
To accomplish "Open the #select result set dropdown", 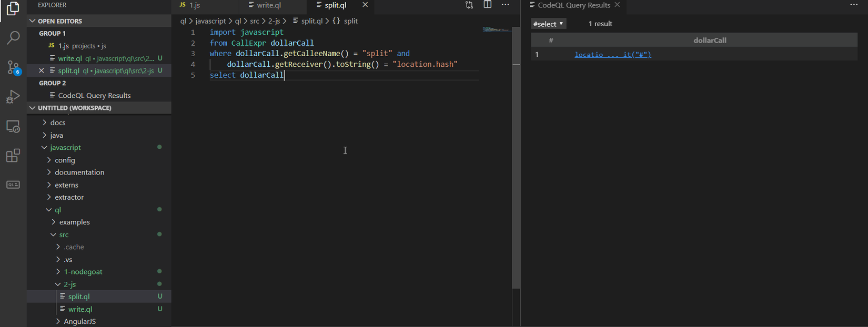I will (x=548, y=24).
